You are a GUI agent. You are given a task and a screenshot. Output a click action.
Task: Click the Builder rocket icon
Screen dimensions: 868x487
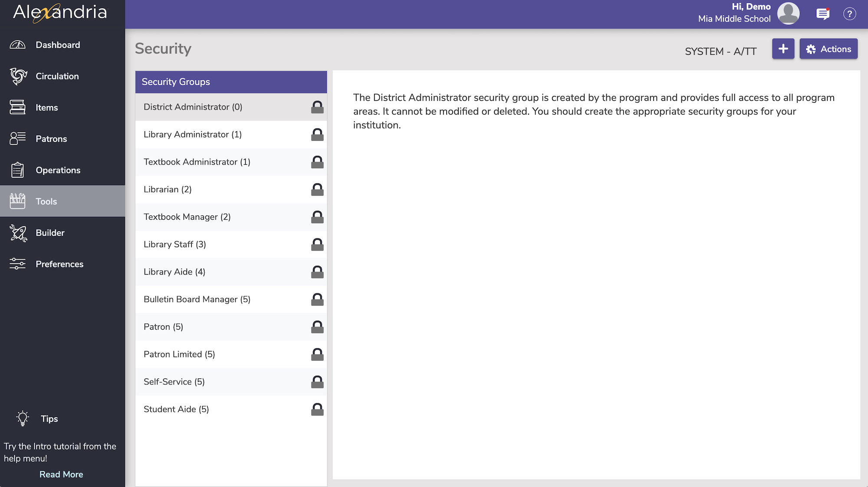(18, 233)
